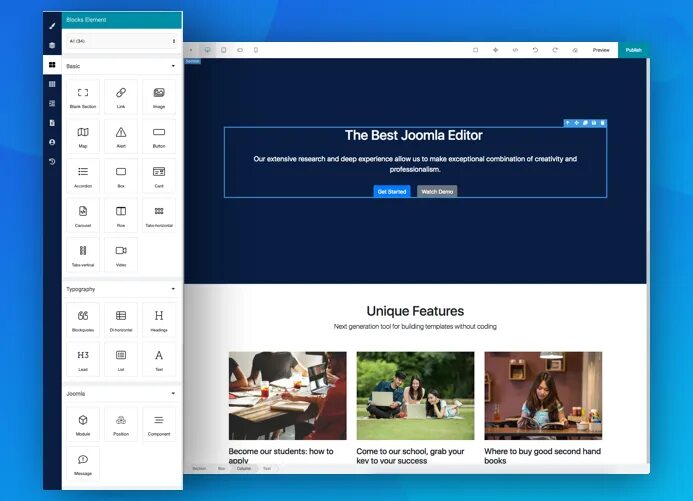Viewport: 693px width, 501px height.
Task: Open the layers stack panel in sidebar
Action: coord(52,45)
